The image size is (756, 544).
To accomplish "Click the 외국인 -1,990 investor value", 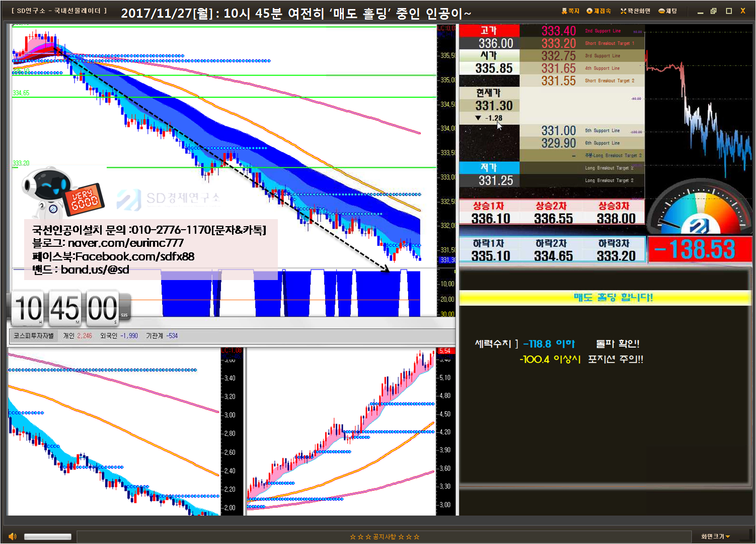I will (119, 335).
